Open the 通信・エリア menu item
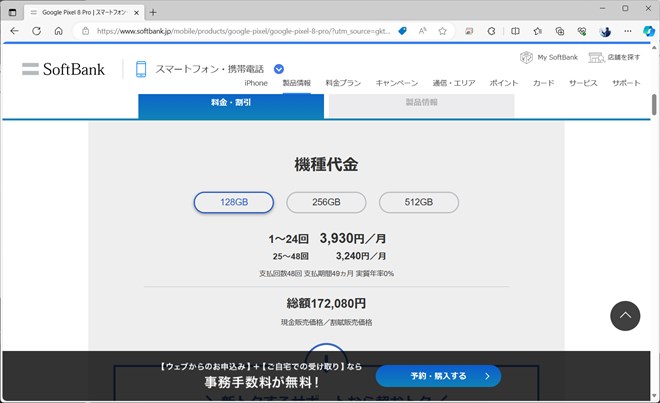Screen dimensions: 660x403 (454, 83)
